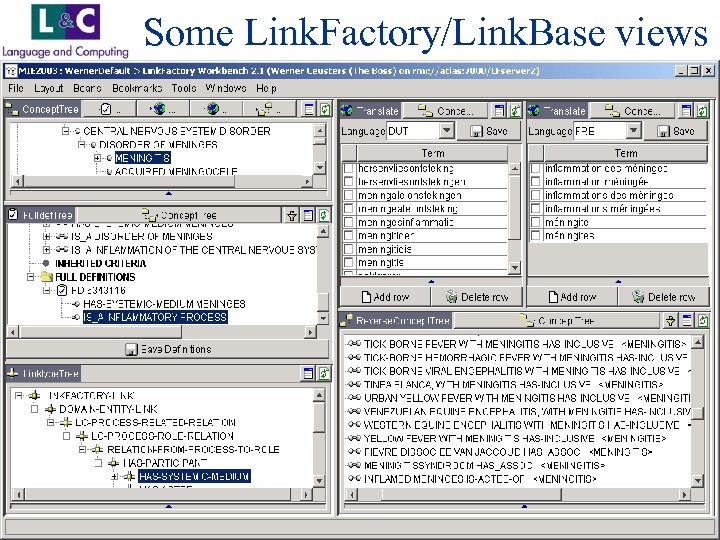Select the FulldefTree tab
The width and height of the screenshot is (720, 540).
pos(41,215)
